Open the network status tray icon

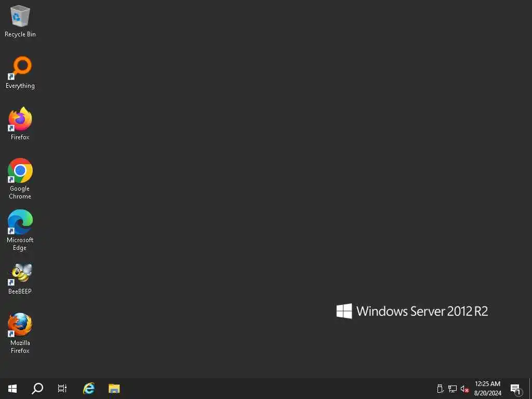click(x=453, y=389)
